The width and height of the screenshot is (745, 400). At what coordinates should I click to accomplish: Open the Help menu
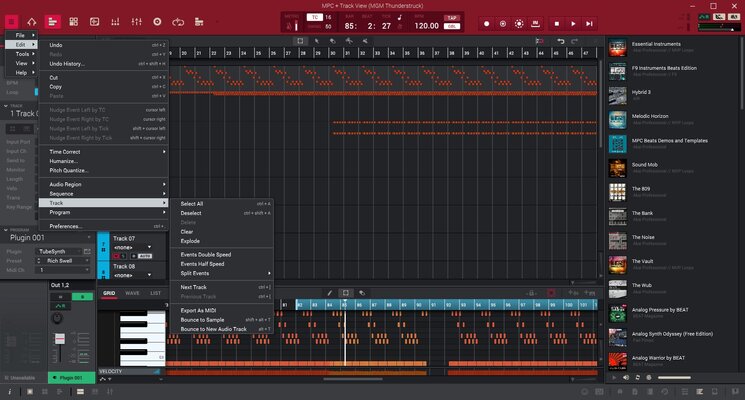[x=20, y=73]
